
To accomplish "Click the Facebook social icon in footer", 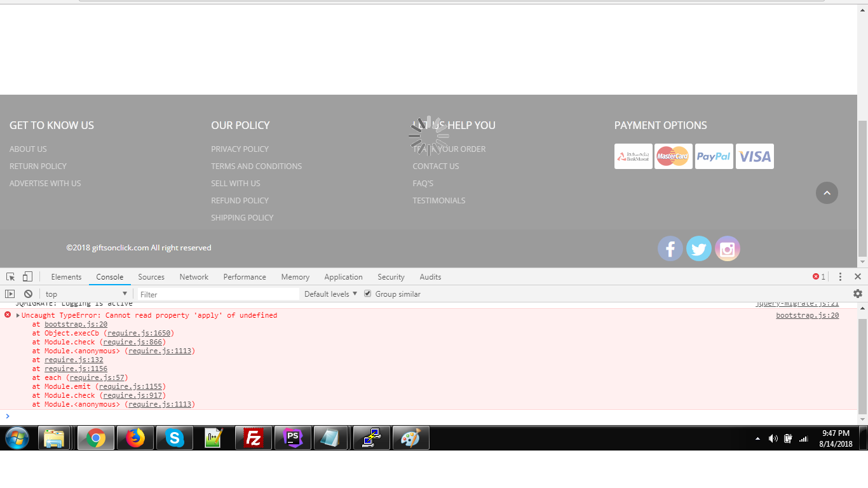I will 670,248.
